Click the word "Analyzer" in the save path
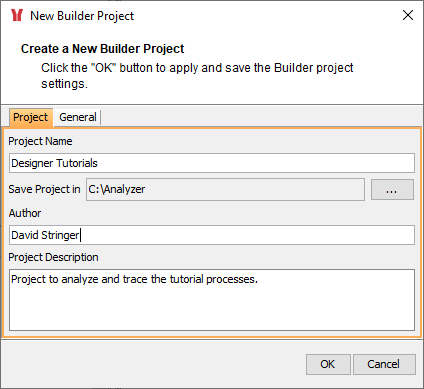Viewport: 424px width, 389px height. coord(124,189)
